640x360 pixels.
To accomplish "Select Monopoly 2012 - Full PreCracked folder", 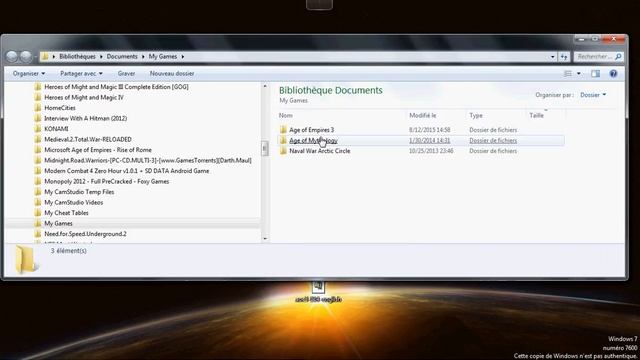I will coord(107,181).
